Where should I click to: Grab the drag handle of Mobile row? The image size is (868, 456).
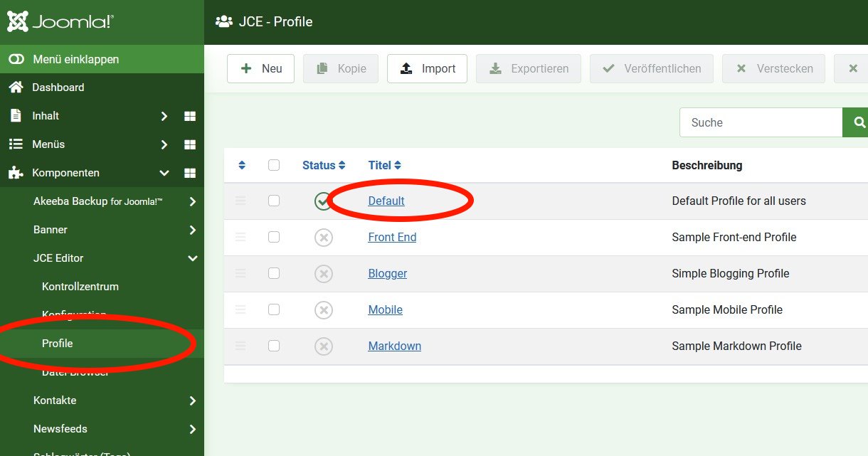[x=240, y=309]
